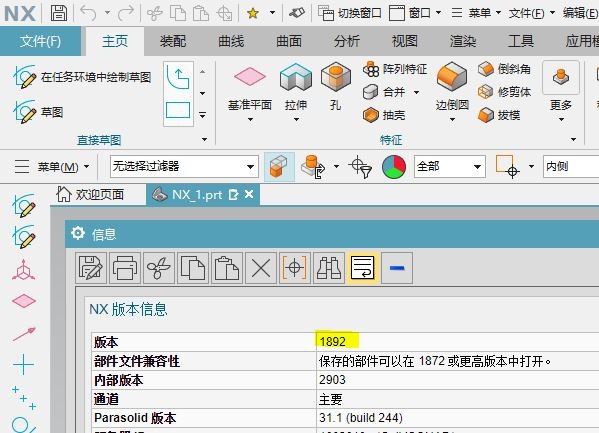Viewport: 599px width, 433px height.
Task: Select the profile curve sketch tool icon
Action: (178, 78)
